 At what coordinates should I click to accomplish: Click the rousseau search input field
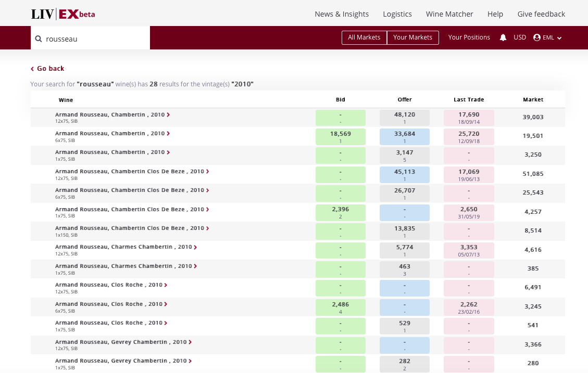pos(91,38)
